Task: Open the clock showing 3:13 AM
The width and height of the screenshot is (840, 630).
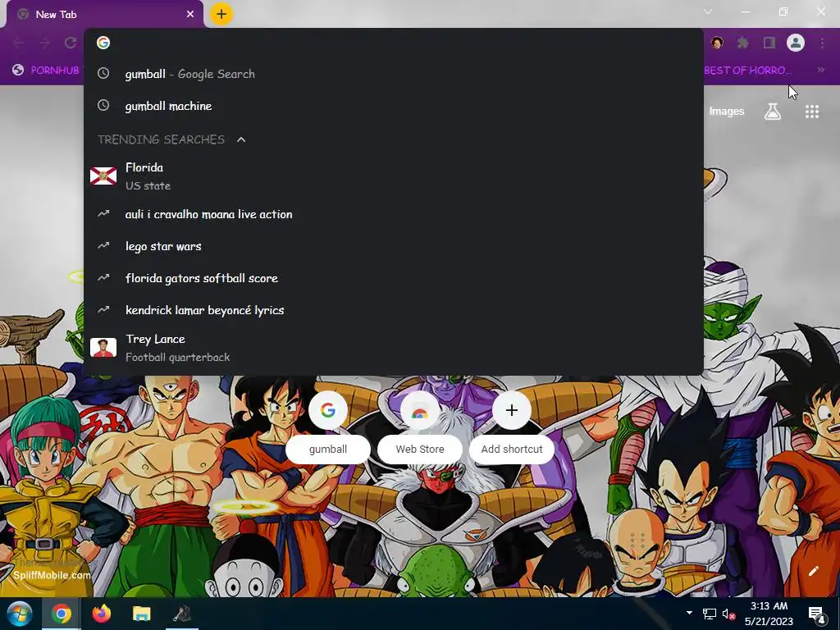Action: point(769,614)
